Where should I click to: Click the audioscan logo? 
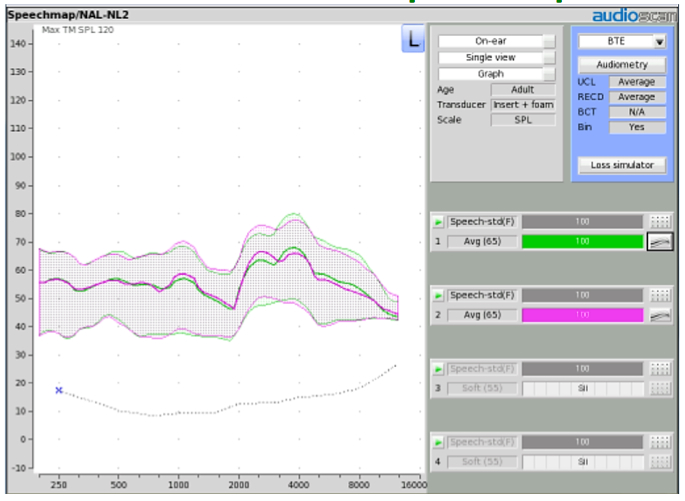[x=634, y=16]
